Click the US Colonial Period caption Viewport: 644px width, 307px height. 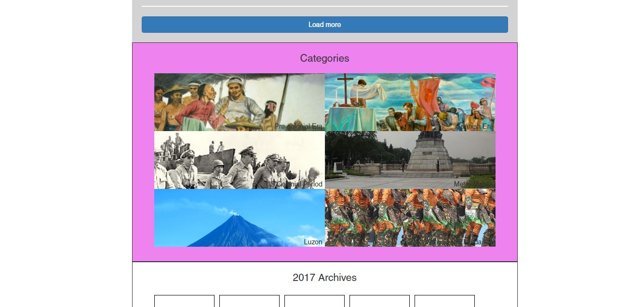(x=294, y=184)
